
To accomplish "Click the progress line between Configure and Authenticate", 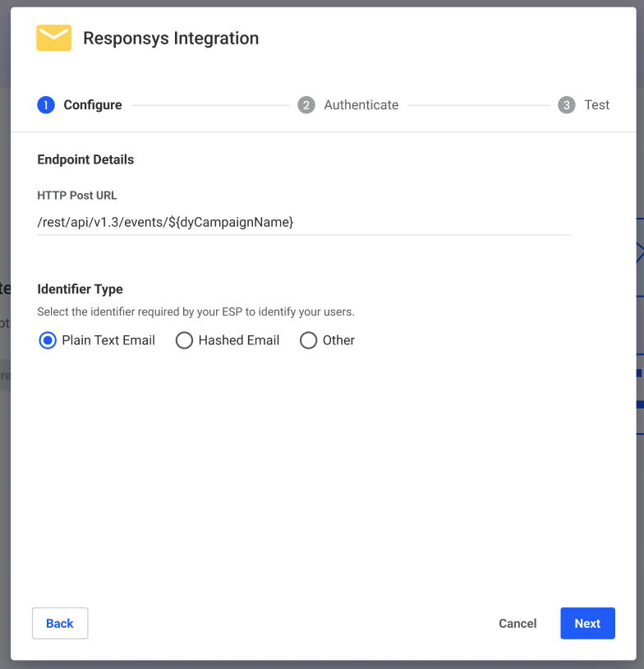I will 210,105.
